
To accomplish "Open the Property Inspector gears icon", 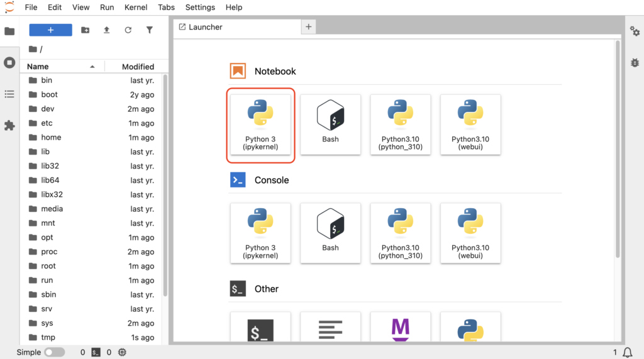I will (635, 31).
